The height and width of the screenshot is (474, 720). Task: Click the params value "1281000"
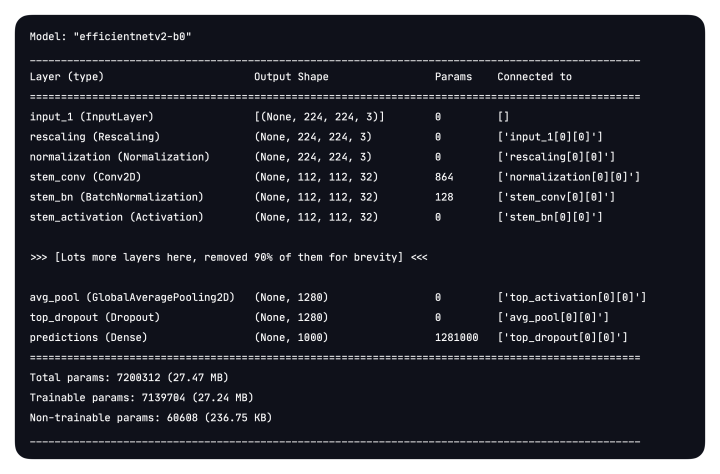click(456, 338)
